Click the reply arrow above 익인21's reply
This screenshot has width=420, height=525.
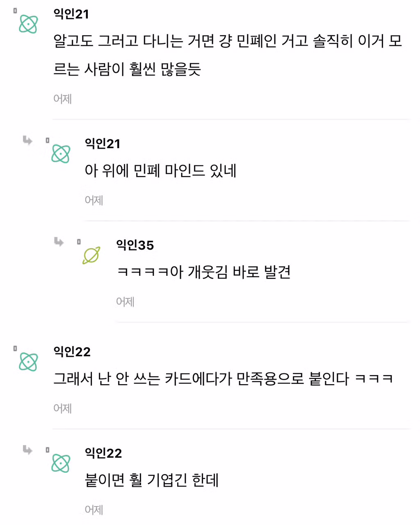pos(27,140)
